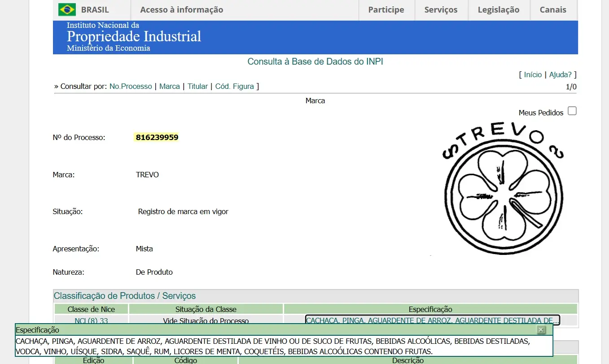
Task: Click the Brazil flag icon
Action: point(67,9)
